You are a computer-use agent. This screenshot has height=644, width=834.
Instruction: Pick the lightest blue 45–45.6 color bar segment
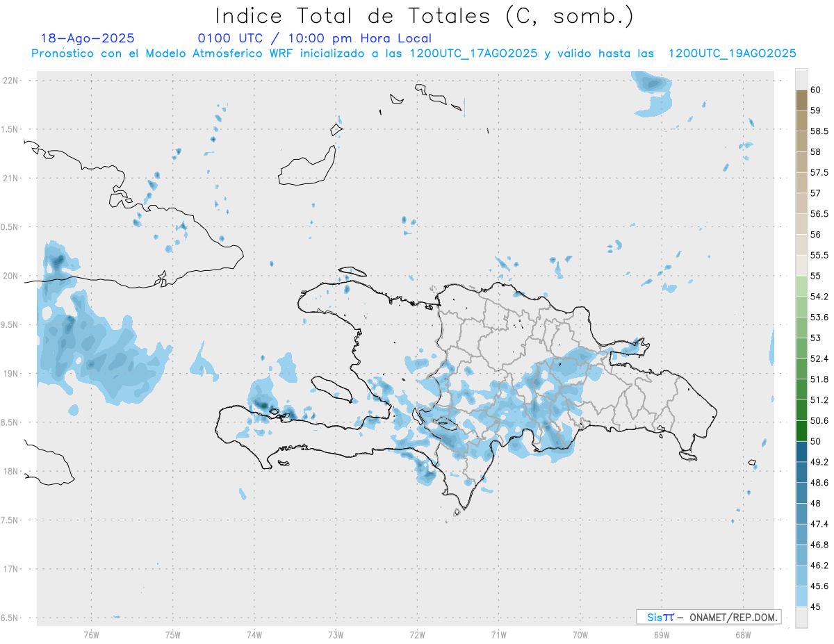tap(801, 596)
